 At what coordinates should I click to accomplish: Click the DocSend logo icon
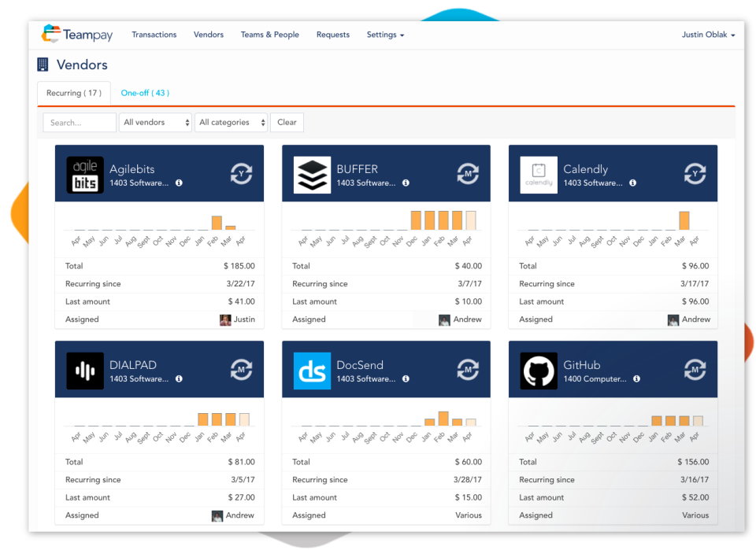(x=311, y=369)
